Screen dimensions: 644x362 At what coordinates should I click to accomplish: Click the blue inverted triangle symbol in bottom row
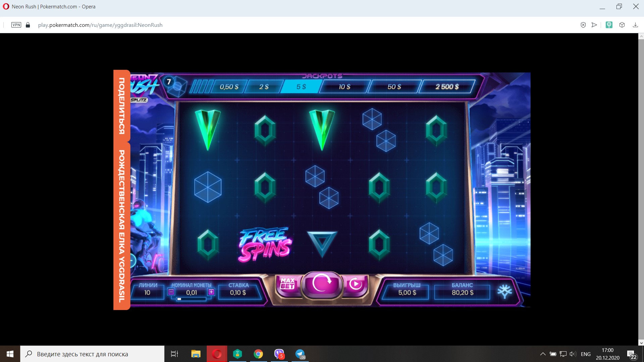pos(322,244)
